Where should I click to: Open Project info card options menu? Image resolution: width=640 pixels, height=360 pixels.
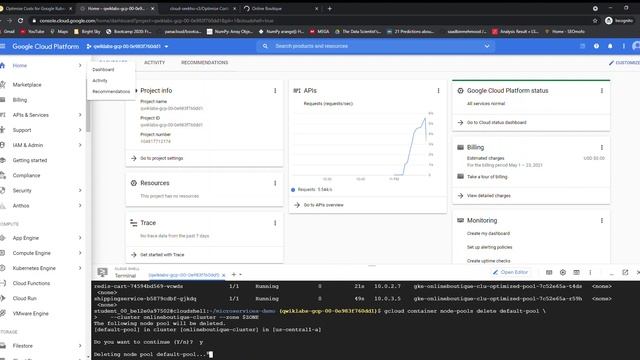click(275, 91)
